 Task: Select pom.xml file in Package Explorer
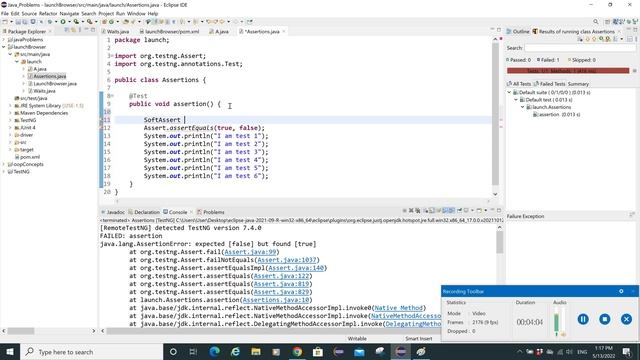tap(27, 157)
